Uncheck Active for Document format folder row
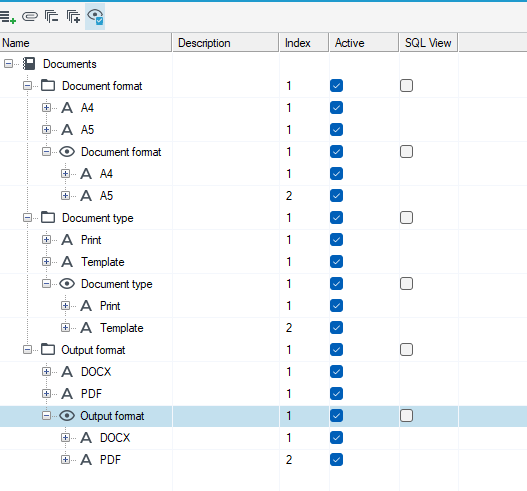 point(336,86)
